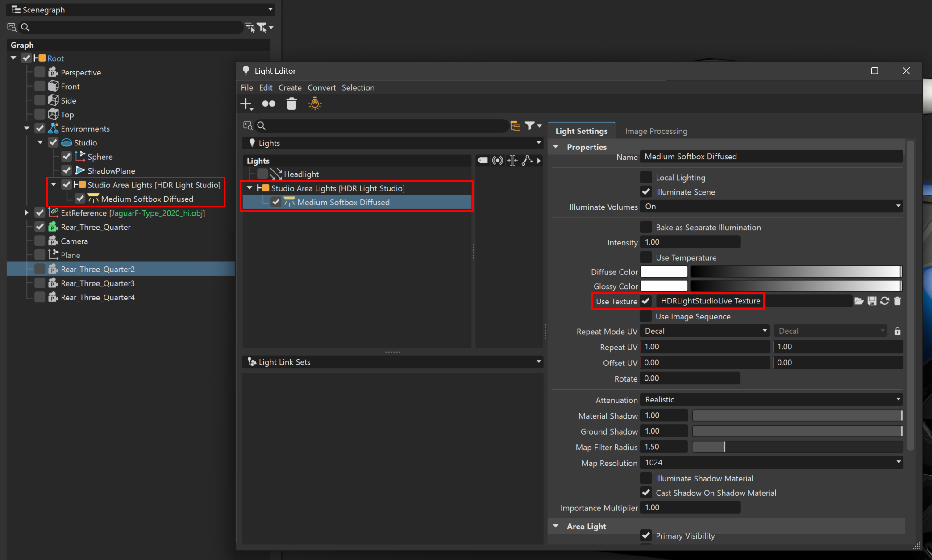Screen dimensions: 932x560
Task: Open the Illuminate Volumes dropdown
Action: (771, 206)
